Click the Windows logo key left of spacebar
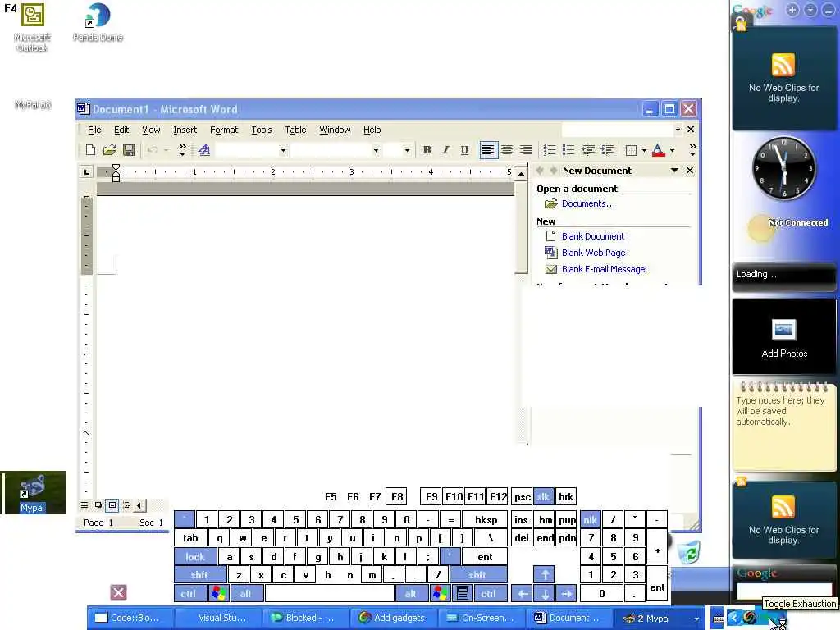This screenshot has width=840, height=630. click(x=218, y=594)
